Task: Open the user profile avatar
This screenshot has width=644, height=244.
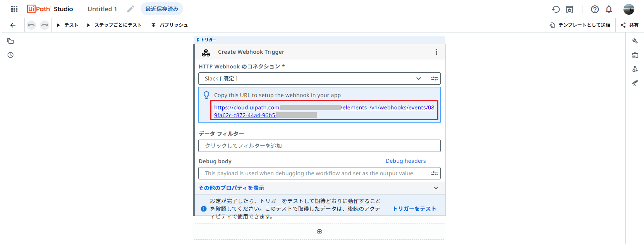Action: (x=629, y=9)
